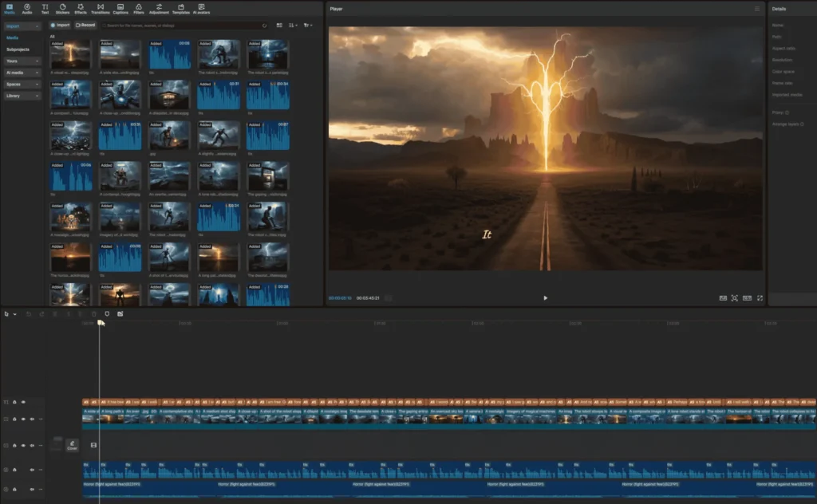Open the media filter dropdown

[x=307, y=25]
